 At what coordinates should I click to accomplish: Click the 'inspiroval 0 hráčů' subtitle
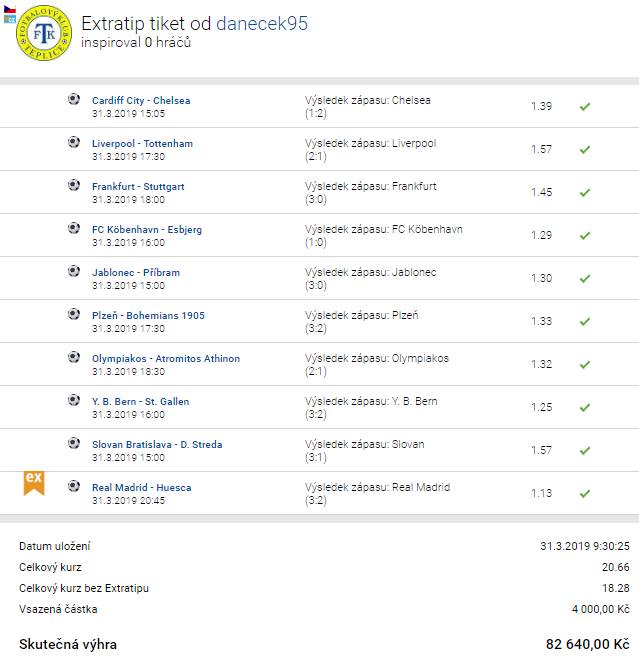136,43
